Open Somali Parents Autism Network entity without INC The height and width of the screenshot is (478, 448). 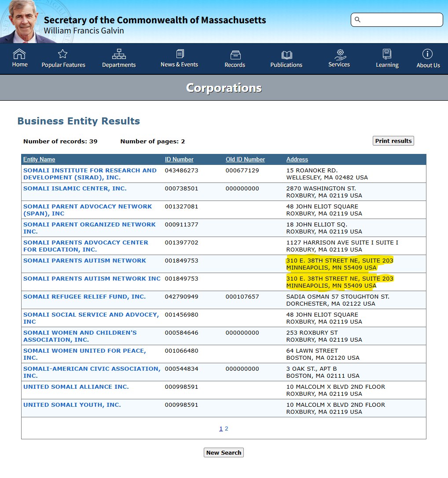click(x=84, y=261)
